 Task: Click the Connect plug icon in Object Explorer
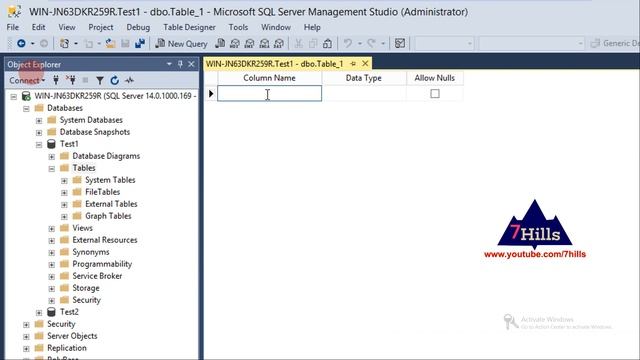click(x=56, y=80)
